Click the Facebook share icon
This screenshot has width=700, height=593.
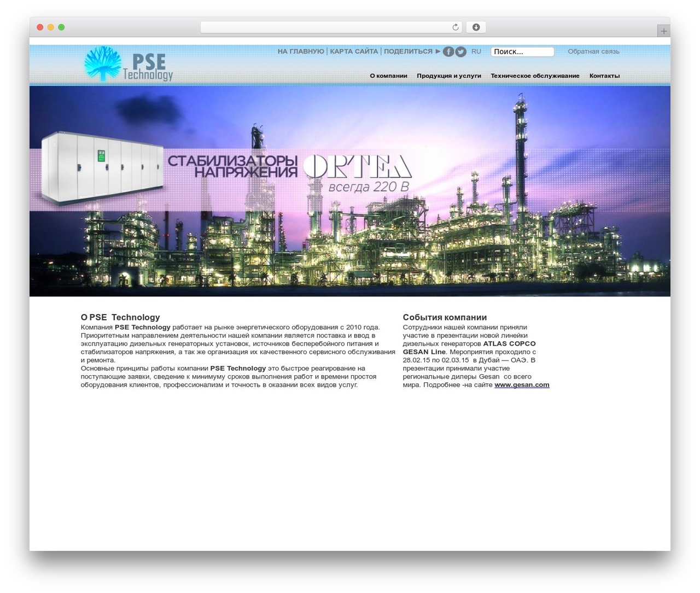(448, 51)
